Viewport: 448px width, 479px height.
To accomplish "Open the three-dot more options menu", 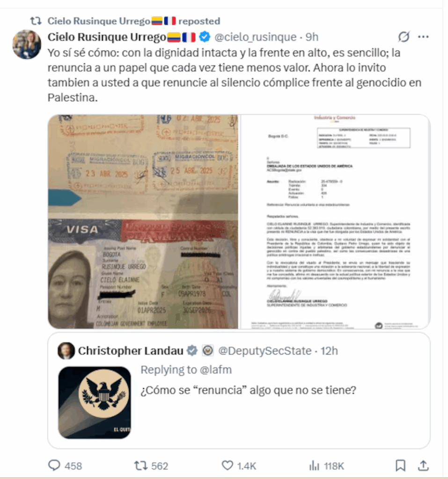I will pos(423,36).
